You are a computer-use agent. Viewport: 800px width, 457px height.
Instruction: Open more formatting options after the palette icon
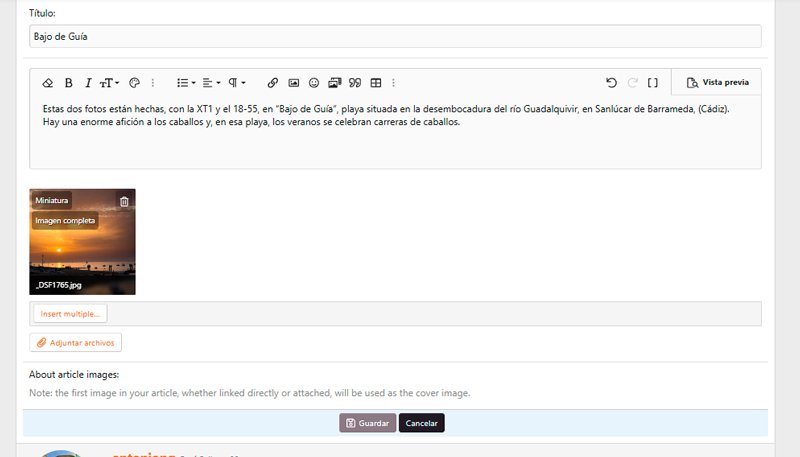(153, 83)
